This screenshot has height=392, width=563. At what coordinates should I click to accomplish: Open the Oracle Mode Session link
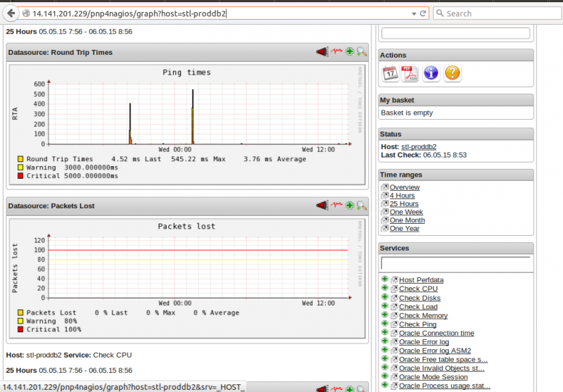coord(434,377)
